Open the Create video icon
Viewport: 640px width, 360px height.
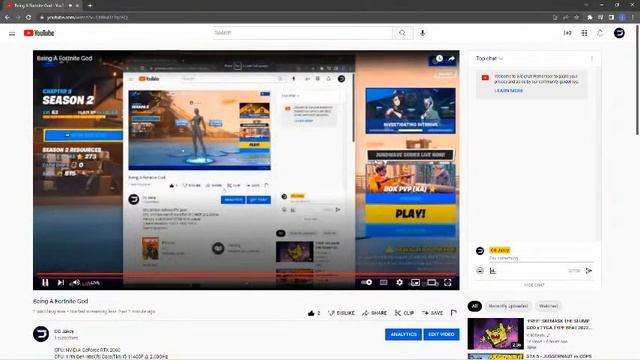pos(567,33)
